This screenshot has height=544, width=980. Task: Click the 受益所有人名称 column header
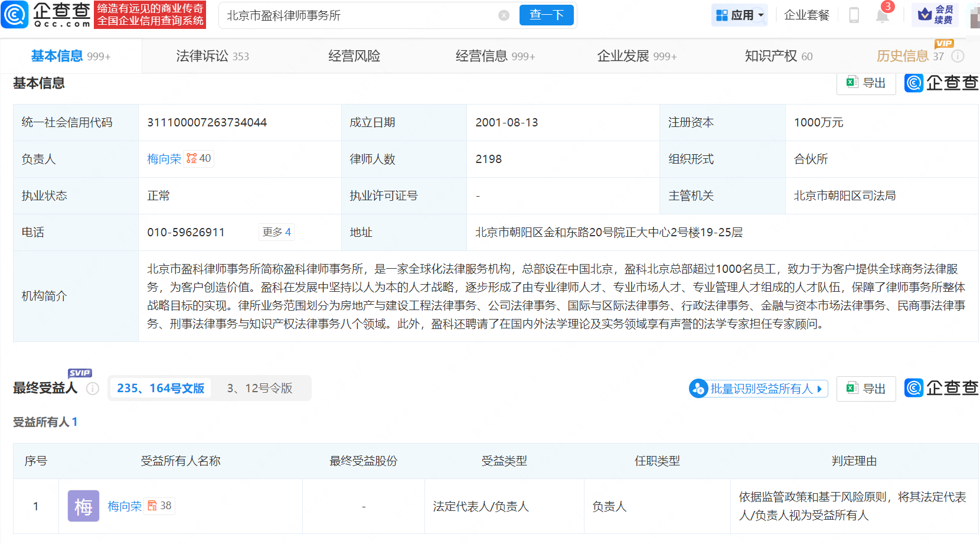[x=181, y=461]
